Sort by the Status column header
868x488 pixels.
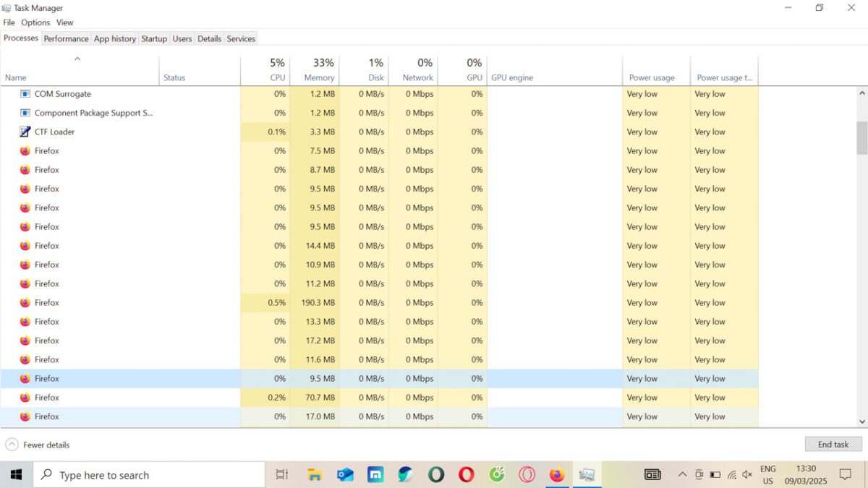200,70
